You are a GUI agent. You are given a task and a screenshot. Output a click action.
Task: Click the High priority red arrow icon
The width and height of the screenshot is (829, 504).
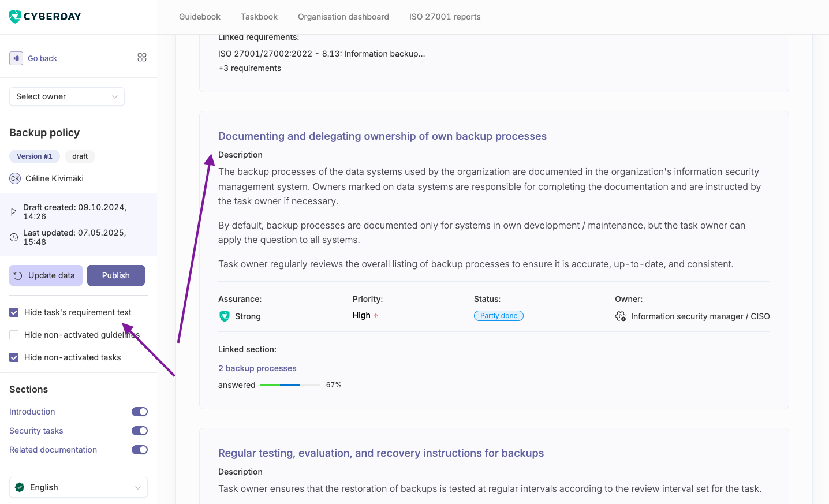tap(376, 316)
